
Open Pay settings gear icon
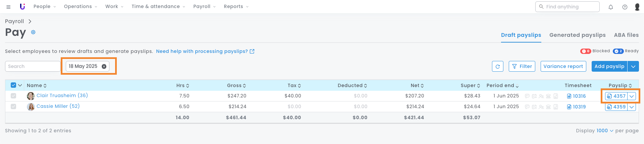[x=33, y=32]
